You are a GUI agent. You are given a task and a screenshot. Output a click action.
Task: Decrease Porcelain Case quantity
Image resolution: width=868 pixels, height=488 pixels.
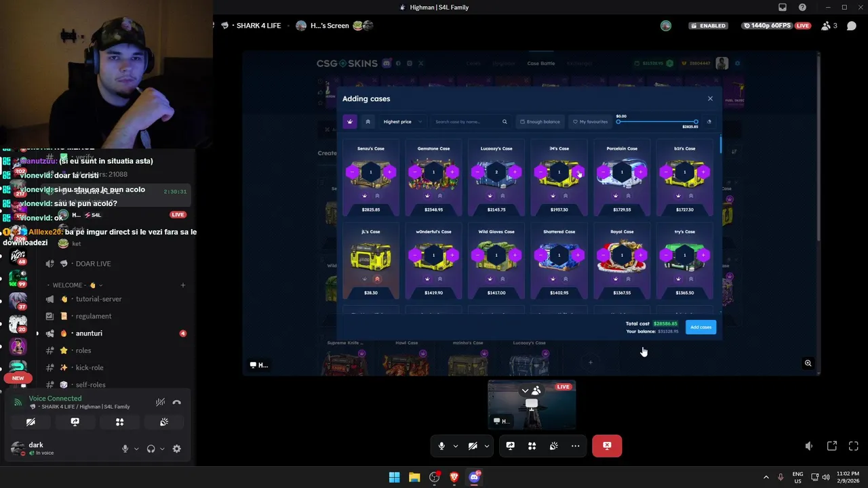click(x=603, y=172)
